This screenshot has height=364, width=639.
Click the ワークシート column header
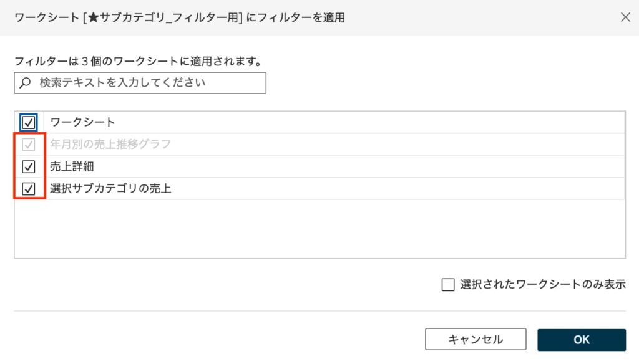point(83,122)
